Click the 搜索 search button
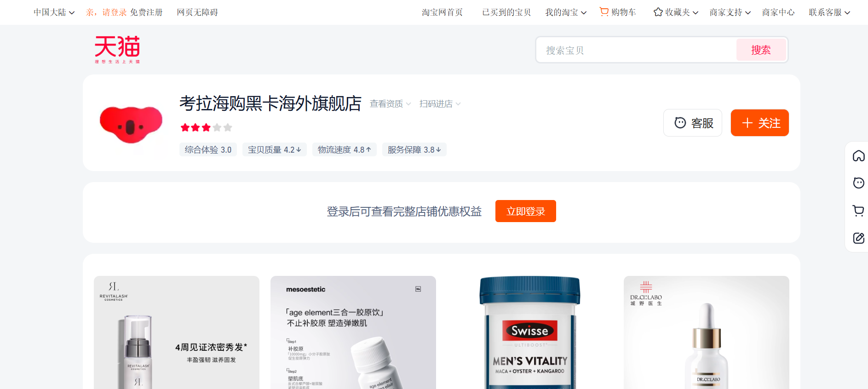This screenshot has height=389, width=868. coord(761,50)
